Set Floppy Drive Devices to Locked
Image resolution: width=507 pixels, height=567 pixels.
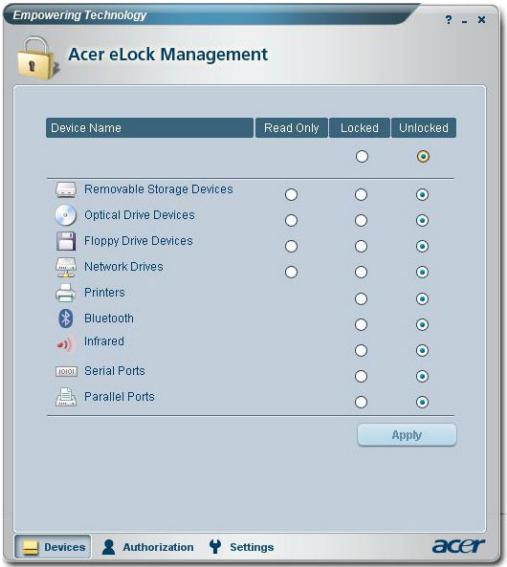361,246
